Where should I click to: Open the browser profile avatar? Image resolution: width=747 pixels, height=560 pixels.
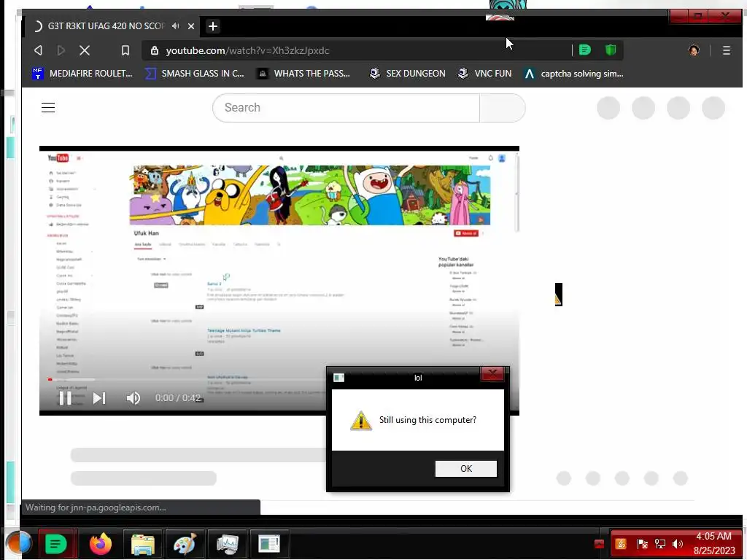694,50
